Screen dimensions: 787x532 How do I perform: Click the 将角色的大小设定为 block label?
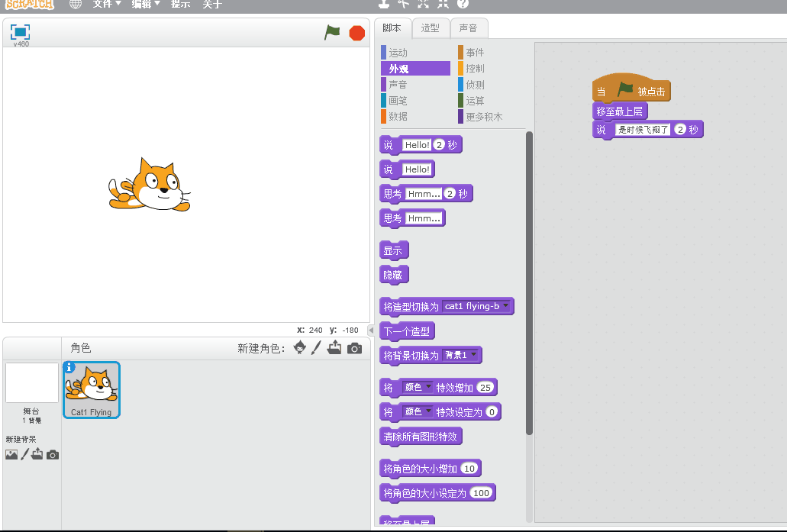click(x=425, y=493)
